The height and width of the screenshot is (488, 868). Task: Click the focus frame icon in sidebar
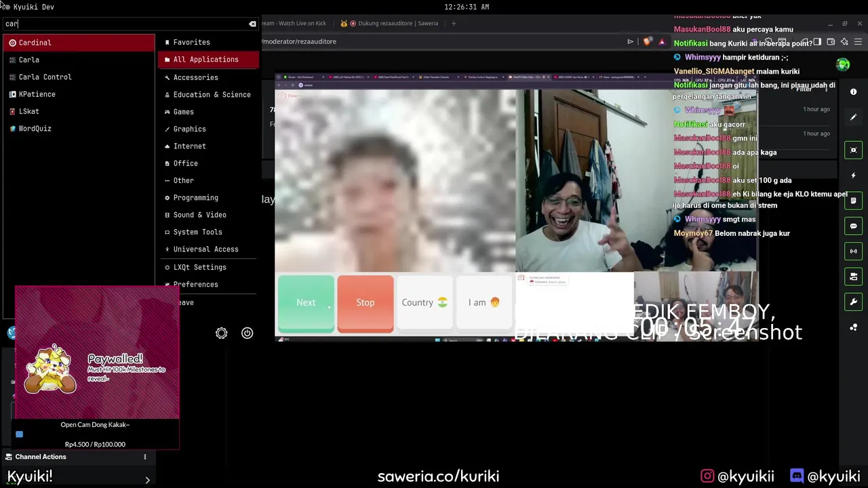pyautogui.click(x=853, y=150)
